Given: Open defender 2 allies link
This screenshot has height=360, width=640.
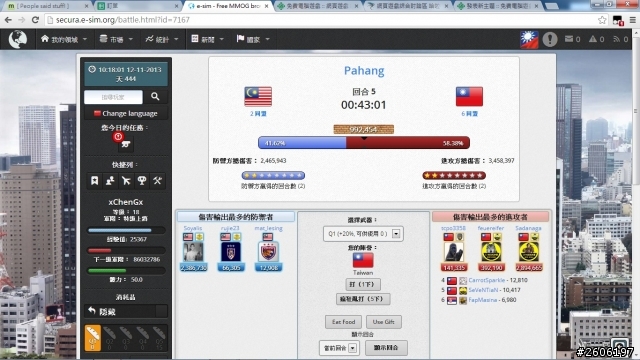Looking at the screenshot, I should click(258, 114).
